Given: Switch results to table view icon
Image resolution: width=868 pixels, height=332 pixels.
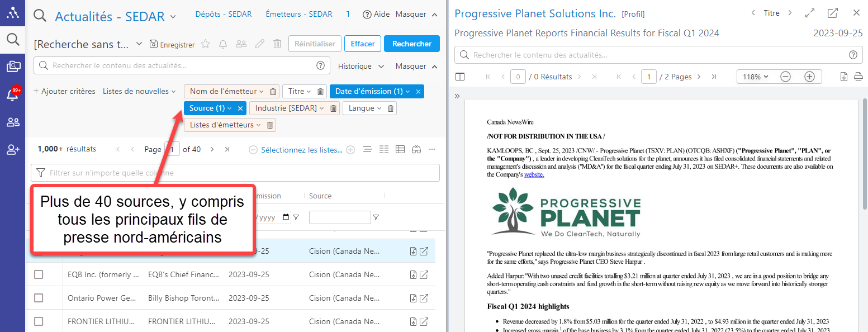Looking at the screenshot, I should pos(400,149).
